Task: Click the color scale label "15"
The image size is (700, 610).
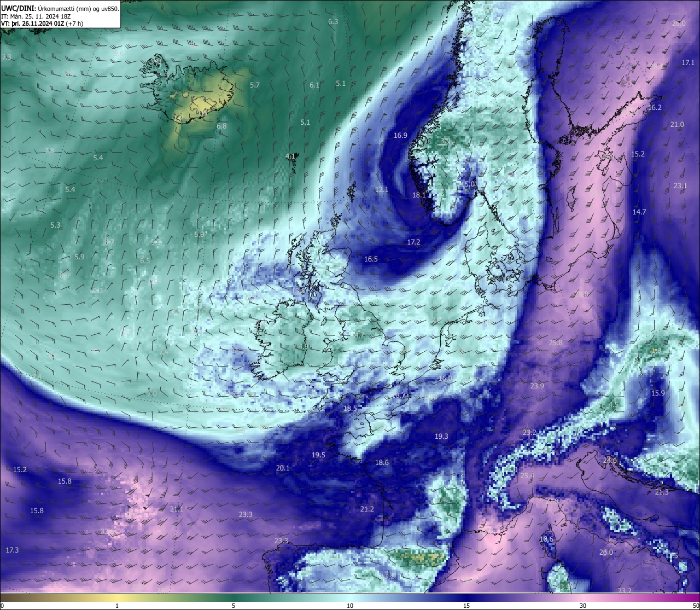Action: (x=466, y=606)
